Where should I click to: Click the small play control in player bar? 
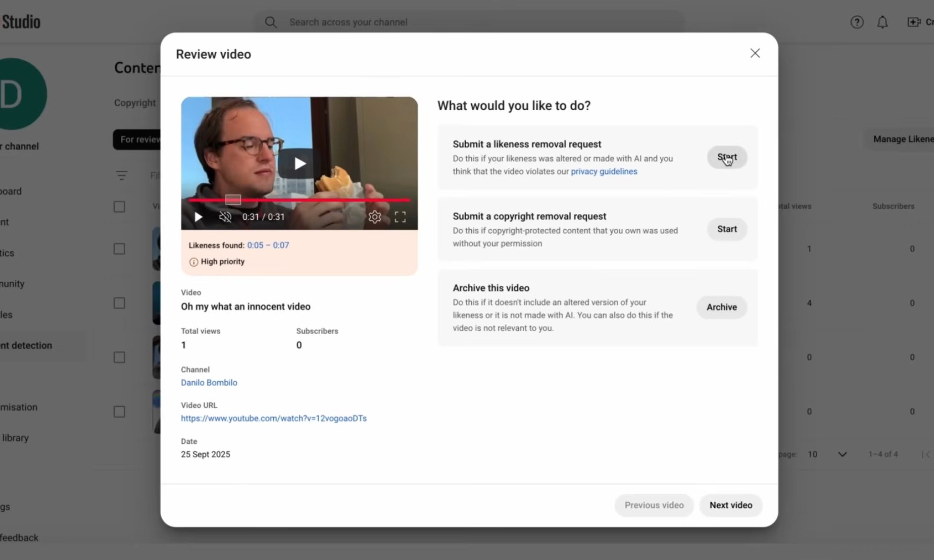click(198, 217)
